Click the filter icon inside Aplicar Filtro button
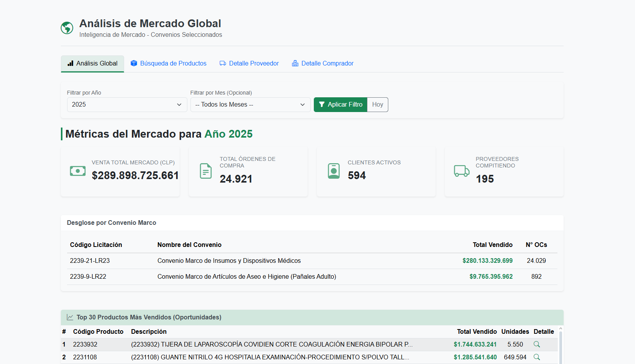The height and width of the screenshot is (364, 635). tap(322, 104)
